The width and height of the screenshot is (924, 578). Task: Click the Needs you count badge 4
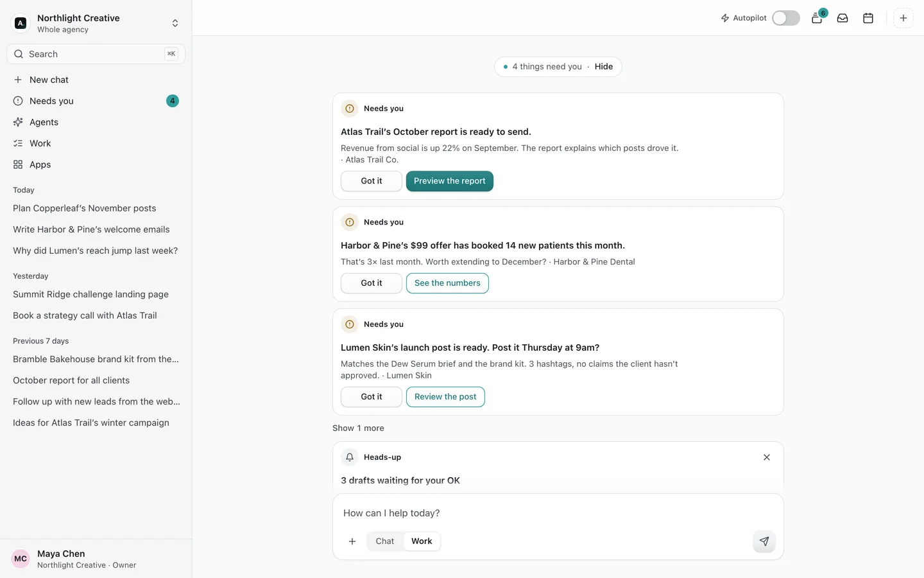tap(173, 101)
